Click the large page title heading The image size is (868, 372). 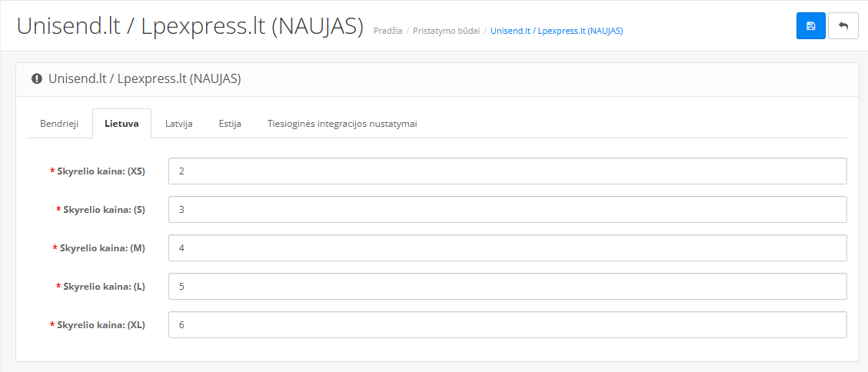click(190, 26)
